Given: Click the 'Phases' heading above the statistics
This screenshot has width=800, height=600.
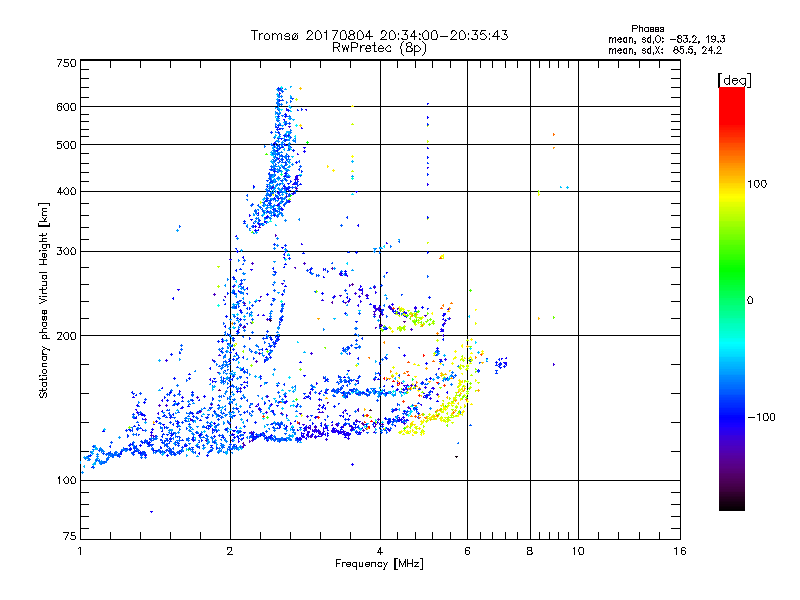Looking at the screenshot, I should 647,29.
